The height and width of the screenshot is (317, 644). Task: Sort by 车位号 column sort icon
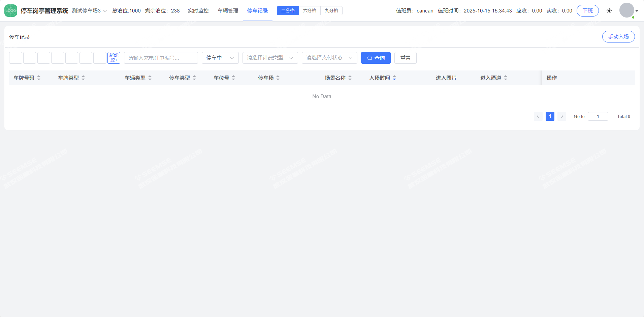click(233, 78)
